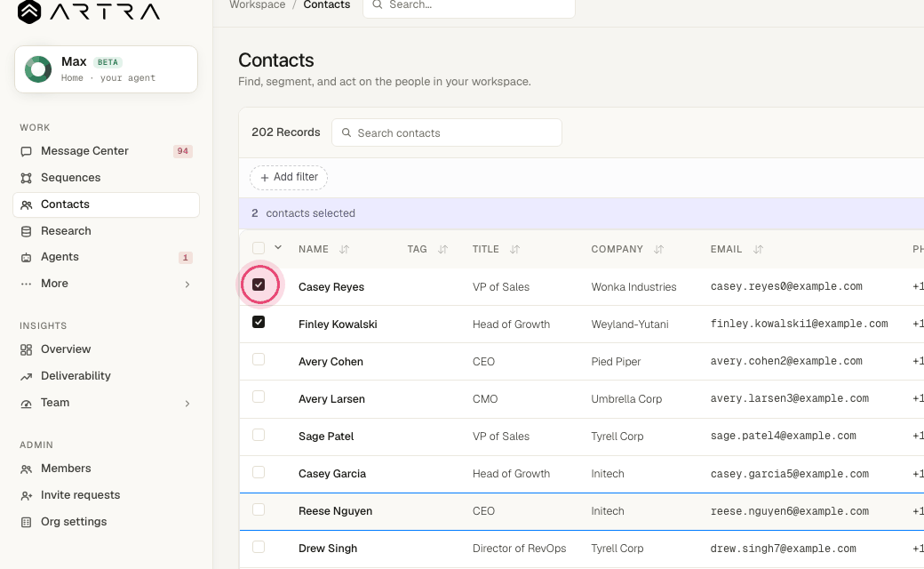Check the Casey Garcia checkbox
This screenshot has height=569, width=924.
259,472
